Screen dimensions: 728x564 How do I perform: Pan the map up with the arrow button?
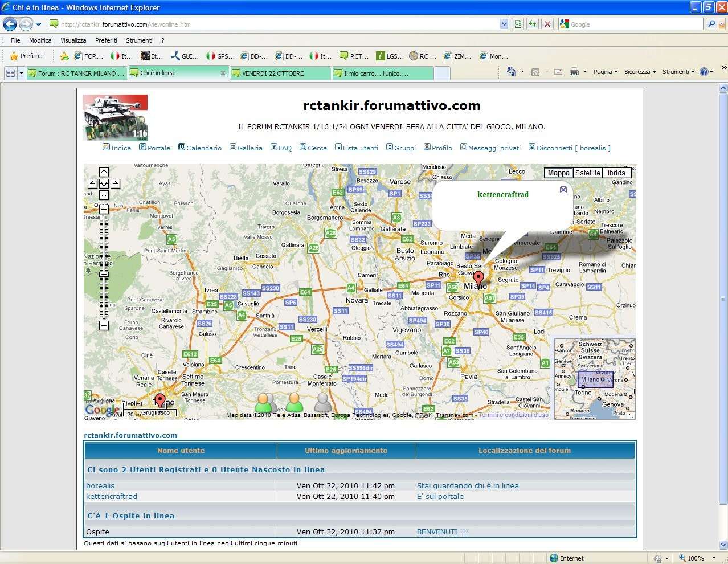[104, 172]
